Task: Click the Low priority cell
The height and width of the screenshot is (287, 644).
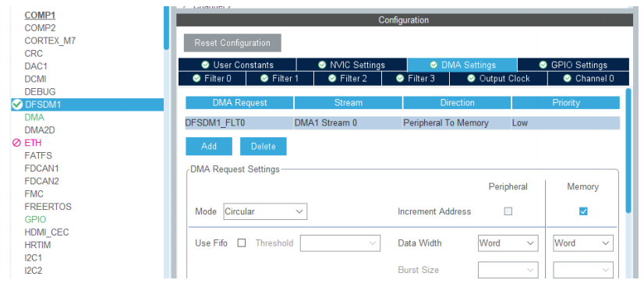Action: pyautogui.click(x=566, y=122)
